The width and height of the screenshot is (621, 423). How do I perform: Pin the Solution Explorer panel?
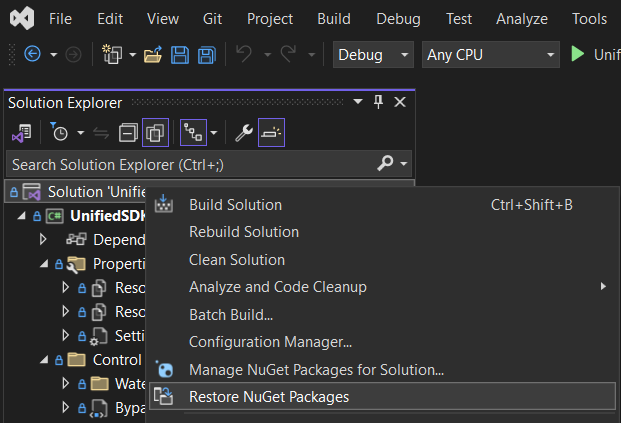click(x=378, y=102)
